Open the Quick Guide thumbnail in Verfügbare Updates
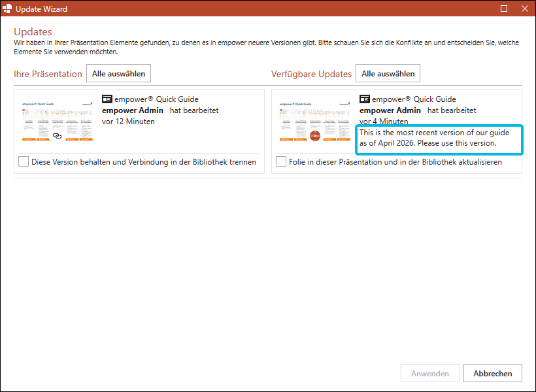Viewport: 536px width, 392px height. pos(315,121)
